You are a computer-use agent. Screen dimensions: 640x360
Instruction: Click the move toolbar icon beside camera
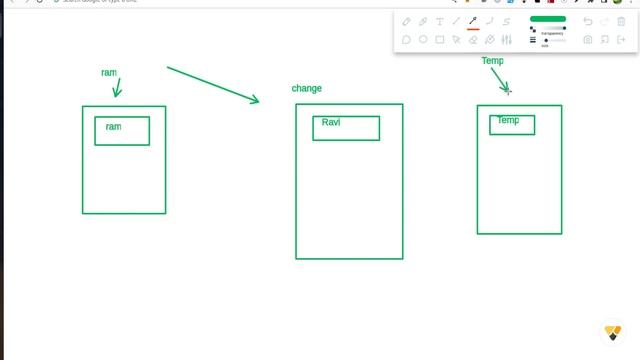point(604,40)
